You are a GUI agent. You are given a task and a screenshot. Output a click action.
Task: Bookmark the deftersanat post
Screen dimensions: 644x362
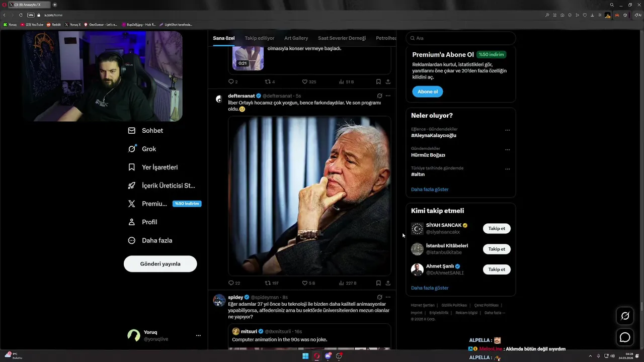pyautogui.click(x=378, y=283)
